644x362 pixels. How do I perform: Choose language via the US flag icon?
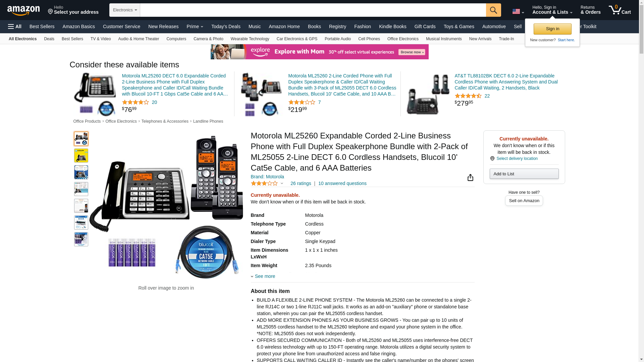pyautogui.click(x=518, y=12)
